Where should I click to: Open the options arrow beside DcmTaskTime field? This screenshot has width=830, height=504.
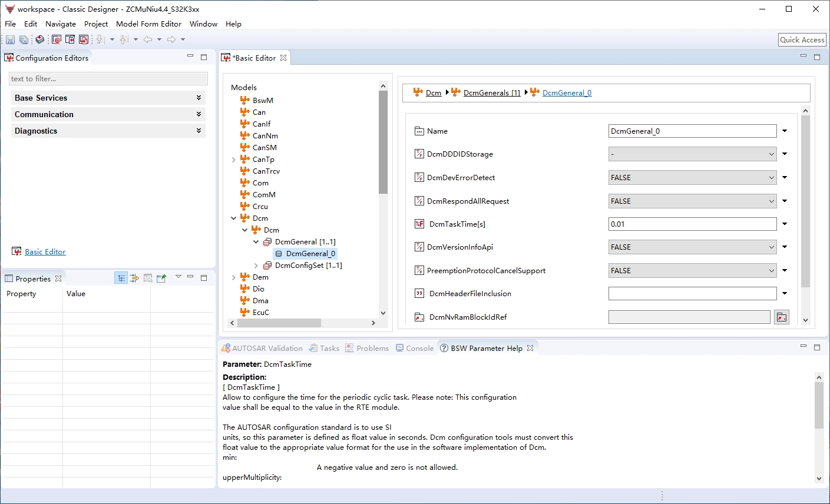point(785,224)
